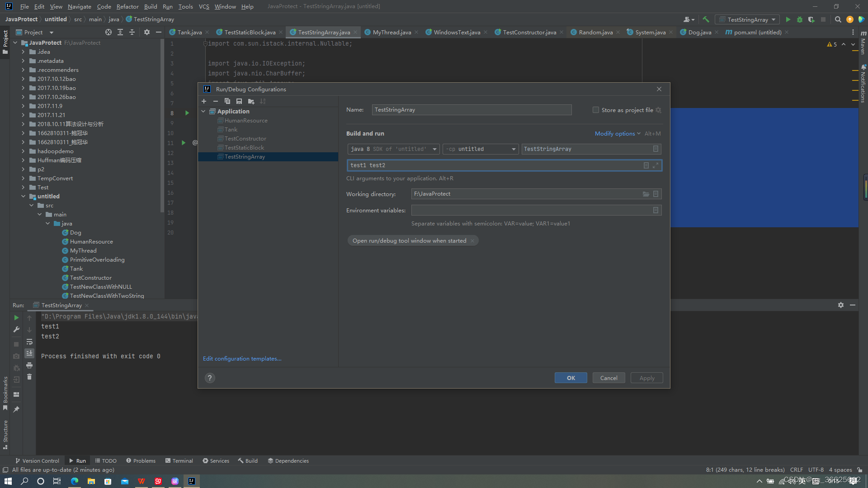Remove 'Open run/debug tool window' option tag
The height and width of the screenshot is (488, 868).
tap(472, 241)
